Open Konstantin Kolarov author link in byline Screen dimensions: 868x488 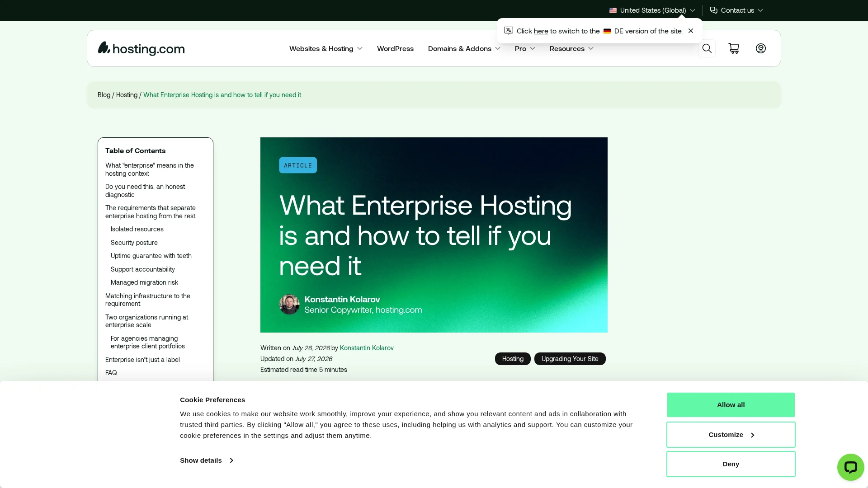[x=367, y=348]
